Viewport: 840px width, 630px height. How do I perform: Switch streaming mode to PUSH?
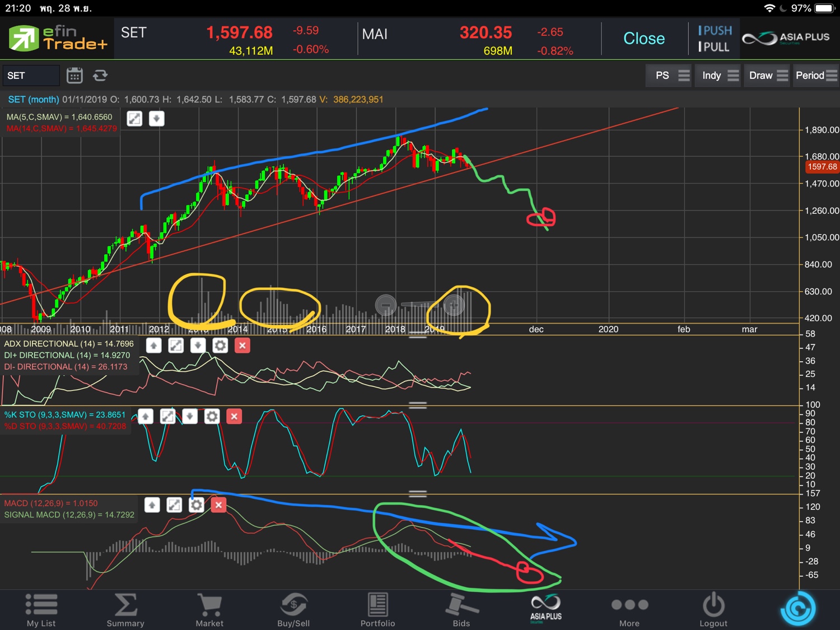coord(715,30)
